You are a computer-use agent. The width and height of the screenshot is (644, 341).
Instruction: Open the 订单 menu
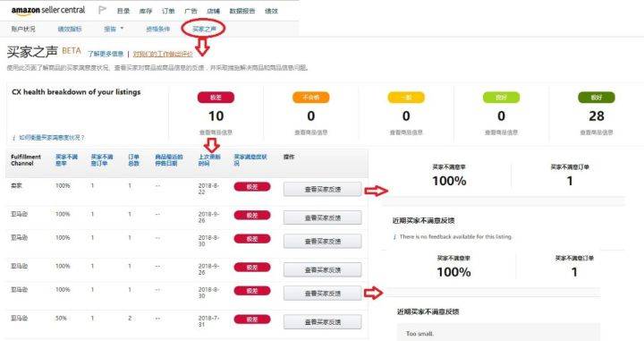pos(168,11)
